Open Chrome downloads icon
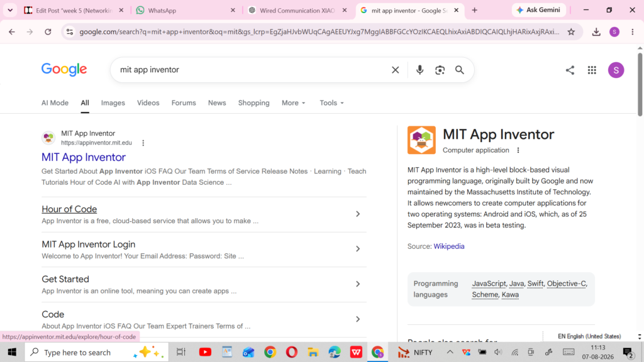644x362 pixels. click(596, 31)
